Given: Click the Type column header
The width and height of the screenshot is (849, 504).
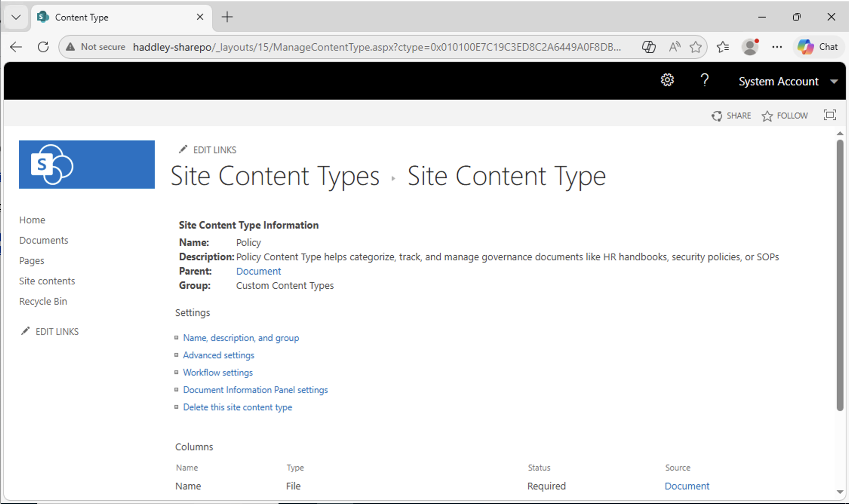Looking at the screenshot, I should point(295,467).
